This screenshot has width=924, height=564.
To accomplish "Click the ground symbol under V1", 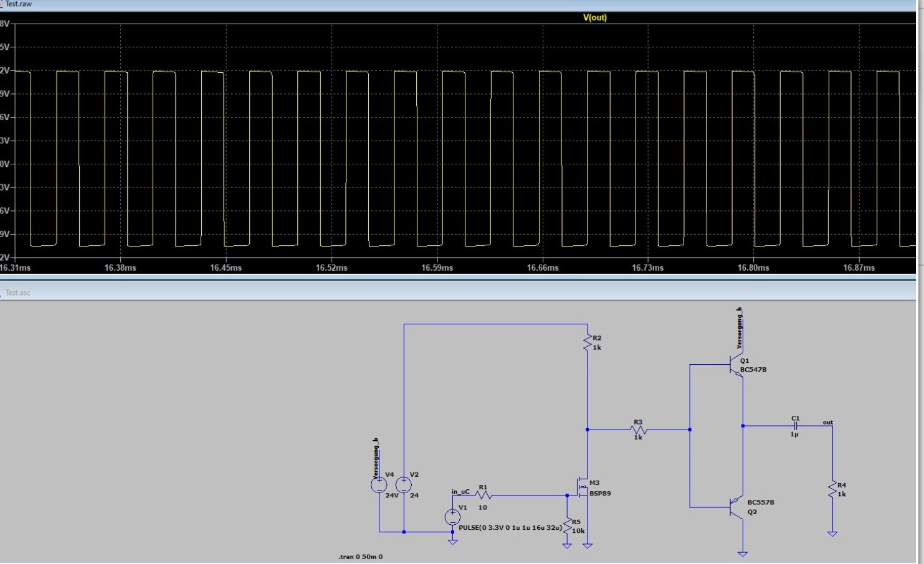I will (x=453, y=542).
